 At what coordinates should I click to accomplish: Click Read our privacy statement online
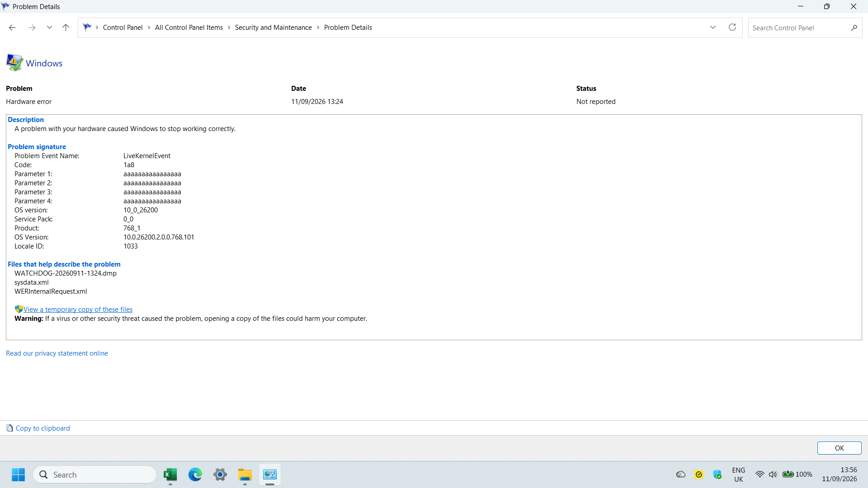(x=57, y=353)
